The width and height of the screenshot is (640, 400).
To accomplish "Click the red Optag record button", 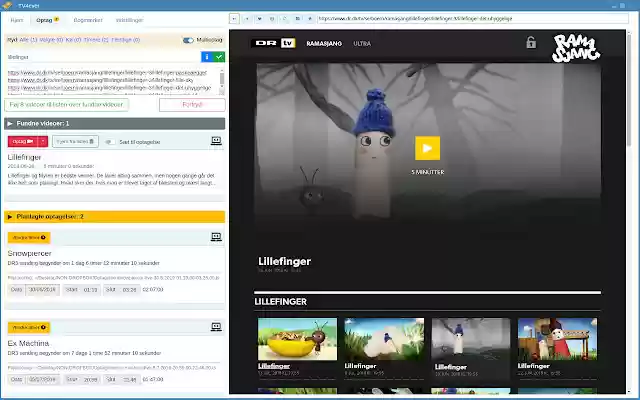I will point(23,141).
